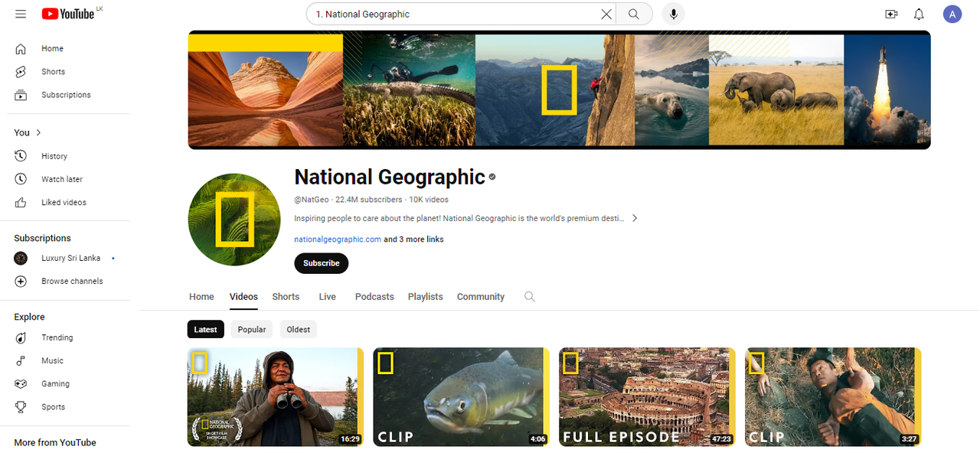The height and width of the screenshot is (453, 980).
Task: Switch to the channel Home tab
Action: tap(201, 297)
